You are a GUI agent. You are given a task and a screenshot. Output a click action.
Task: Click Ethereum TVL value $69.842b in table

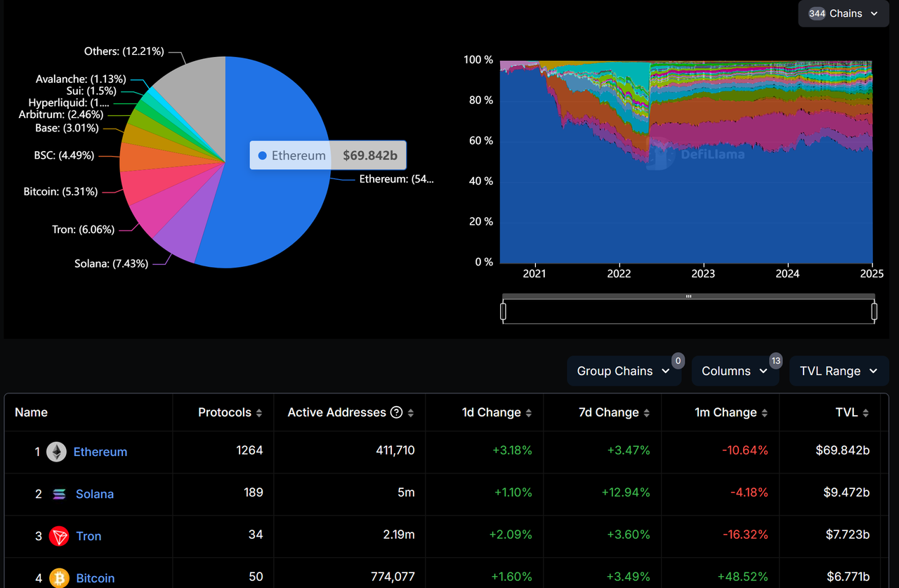tap(843, 450)
